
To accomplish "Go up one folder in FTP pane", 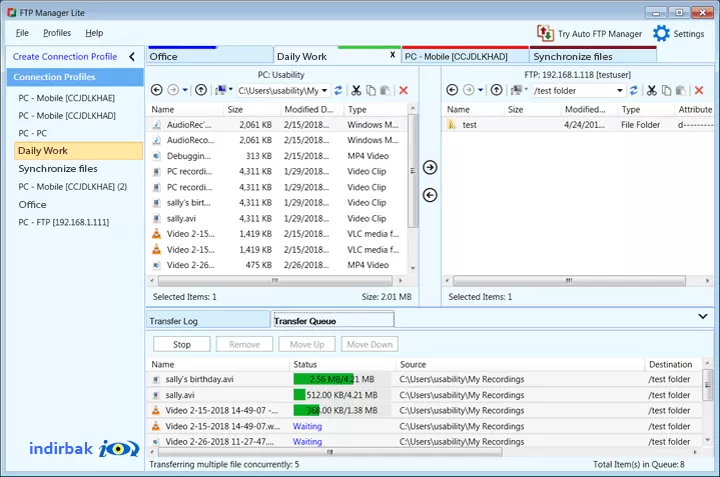I will (496, 90).
